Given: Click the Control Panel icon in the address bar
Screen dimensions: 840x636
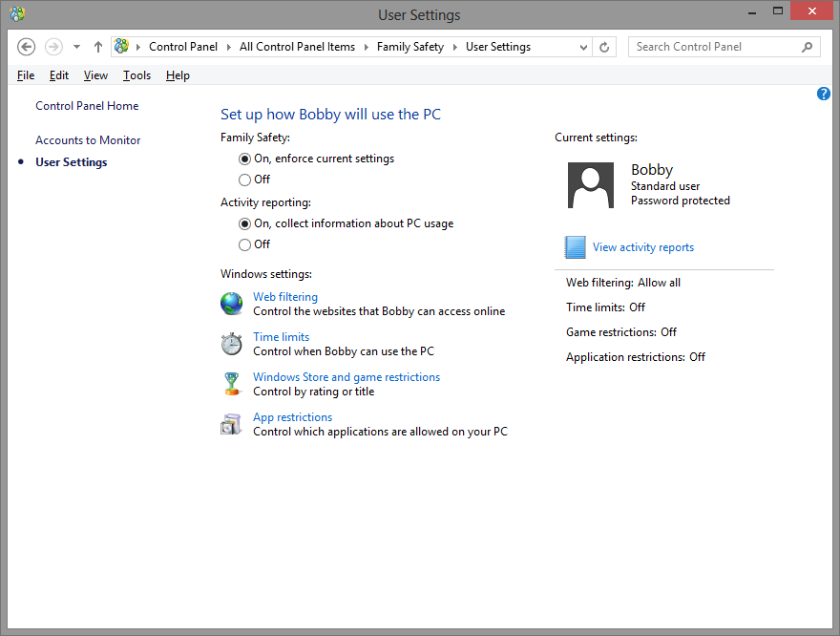Looking at the screenshot, I should click(x=121, y=47).
